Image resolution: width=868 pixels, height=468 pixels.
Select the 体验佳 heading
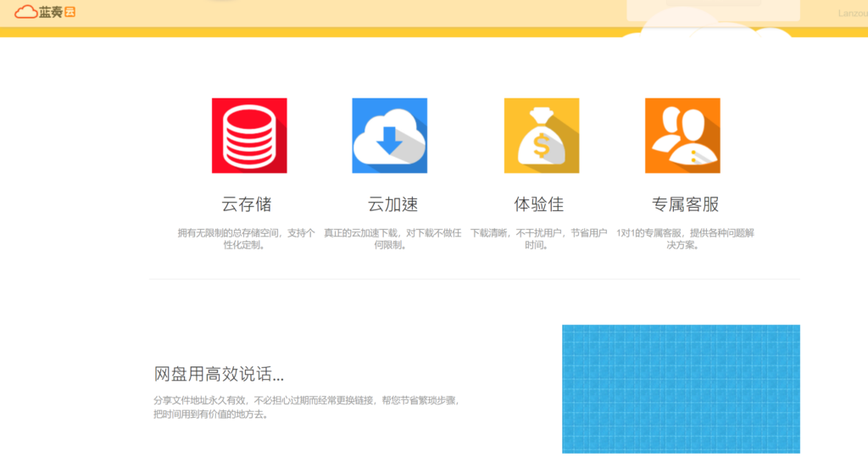pos(538,204)
